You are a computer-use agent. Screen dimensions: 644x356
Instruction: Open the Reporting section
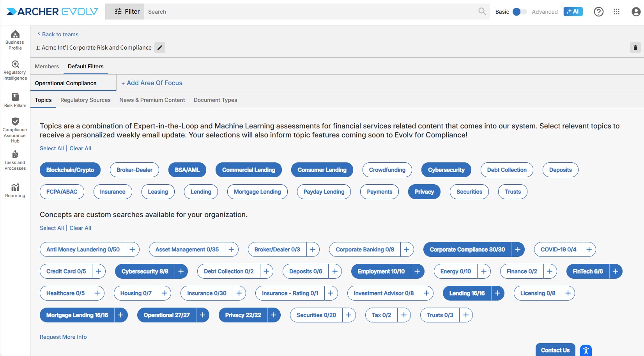(x=15, y=190)
